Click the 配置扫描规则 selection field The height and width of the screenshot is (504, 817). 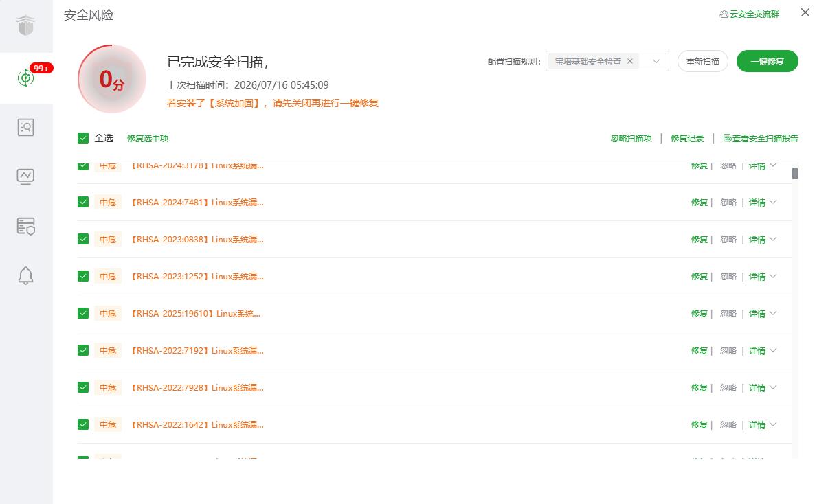tap(607, 61)
